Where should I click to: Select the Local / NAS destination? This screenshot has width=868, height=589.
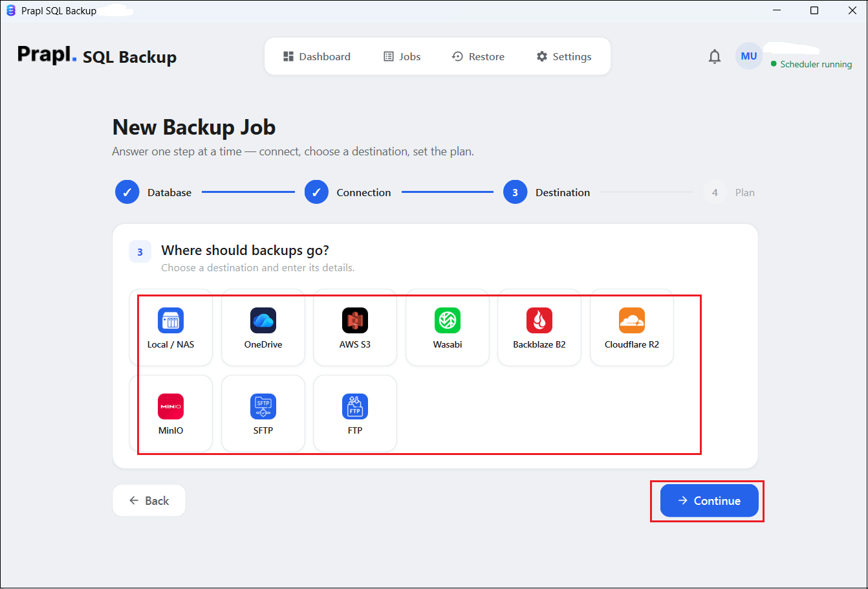click(171, 328)
